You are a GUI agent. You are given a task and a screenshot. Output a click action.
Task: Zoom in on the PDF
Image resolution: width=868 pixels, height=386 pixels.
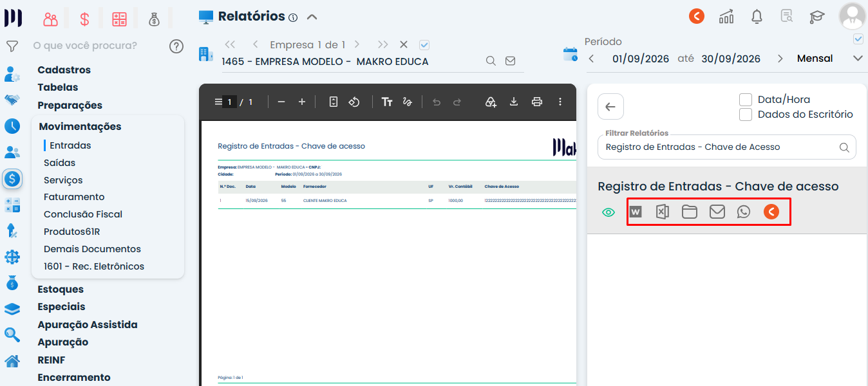(x=302, y=102)
